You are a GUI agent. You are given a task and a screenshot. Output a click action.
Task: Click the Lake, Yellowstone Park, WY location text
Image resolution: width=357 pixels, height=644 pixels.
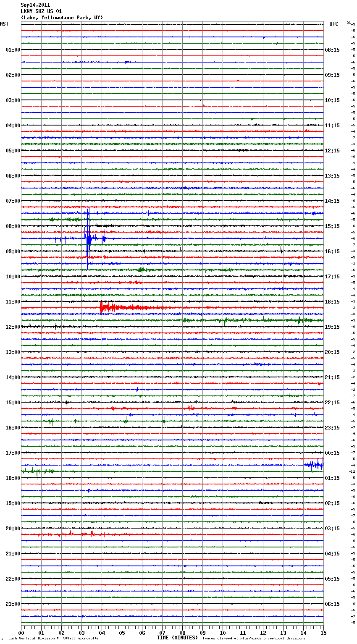point(62,18)
